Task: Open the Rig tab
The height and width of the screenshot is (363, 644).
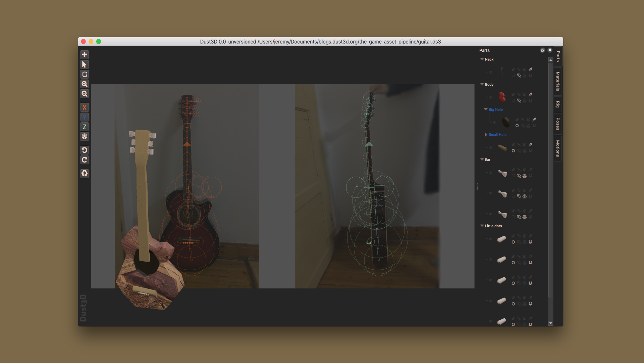Action: tap(558, 104)
